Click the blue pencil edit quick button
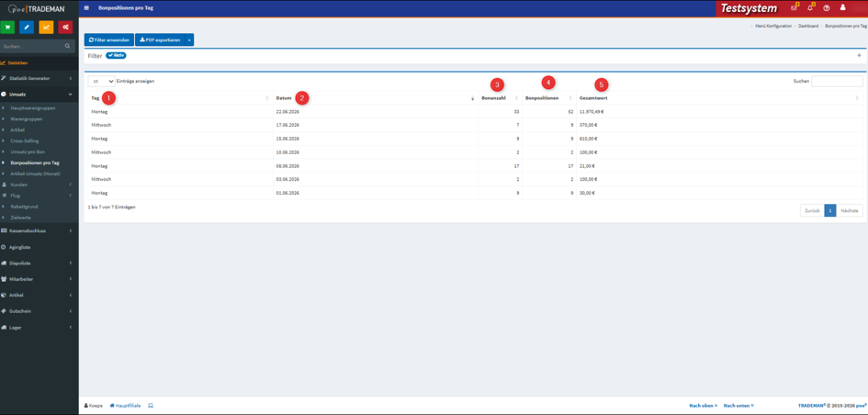 pyautogui.click(x=27, y=28)
